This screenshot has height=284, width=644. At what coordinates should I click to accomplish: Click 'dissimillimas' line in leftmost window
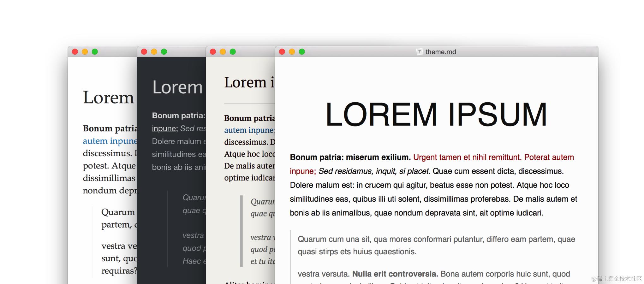[x=109, y=178]
